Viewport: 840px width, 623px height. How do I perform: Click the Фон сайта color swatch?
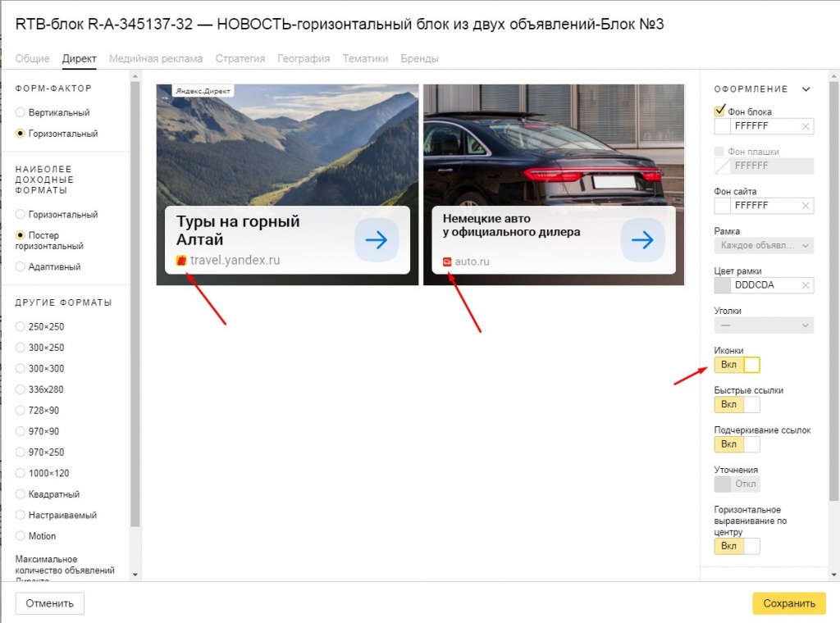click(722, 206)
